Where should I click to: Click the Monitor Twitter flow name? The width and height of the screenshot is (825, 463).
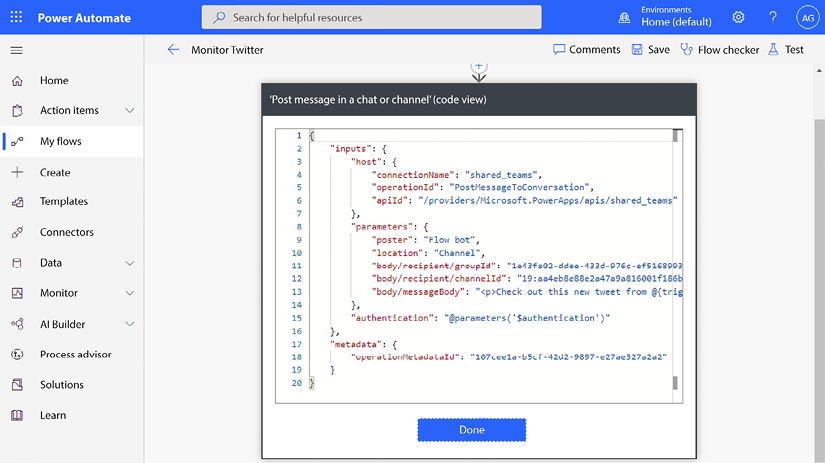pos(227,50)
